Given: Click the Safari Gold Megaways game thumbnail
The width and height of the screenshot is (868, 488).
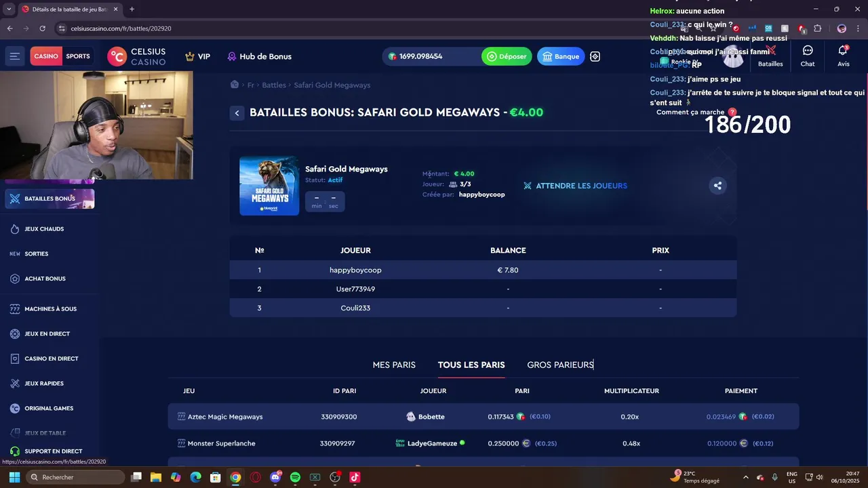Looking at the screenshot, I should (x=269, y=186).
